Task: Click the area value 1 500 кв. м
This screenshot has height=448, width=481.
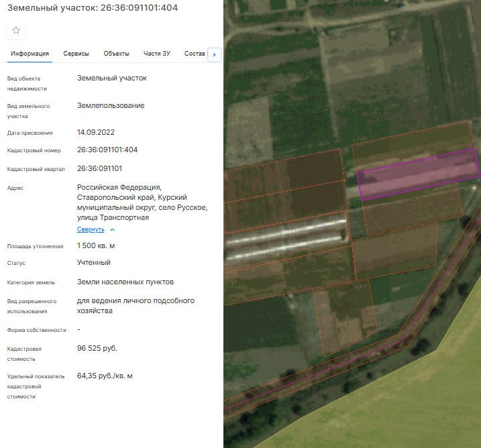Action: coord(96,245)
